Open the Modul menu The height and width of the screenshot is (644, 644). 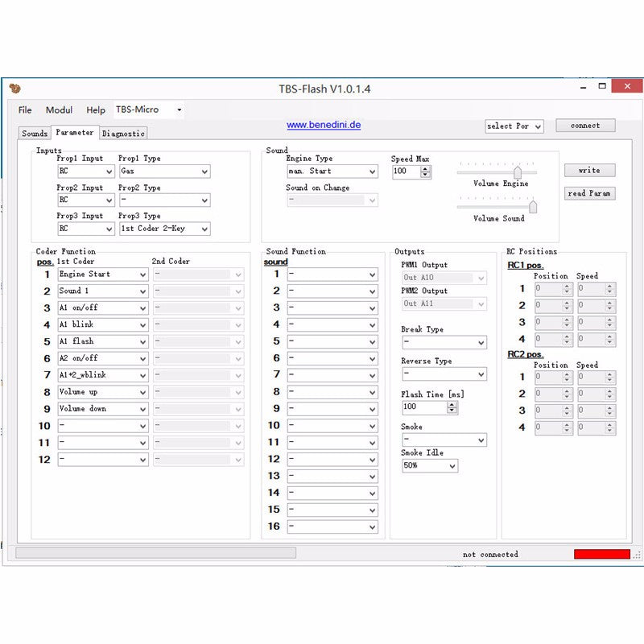click(x=59, y=110)
